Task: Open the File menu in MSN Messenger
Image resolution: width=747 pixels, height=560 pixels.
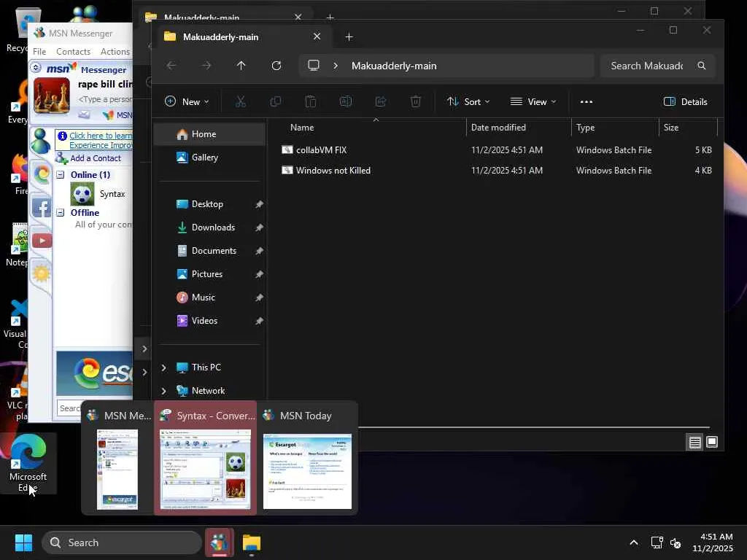Action: click(39, 52)
